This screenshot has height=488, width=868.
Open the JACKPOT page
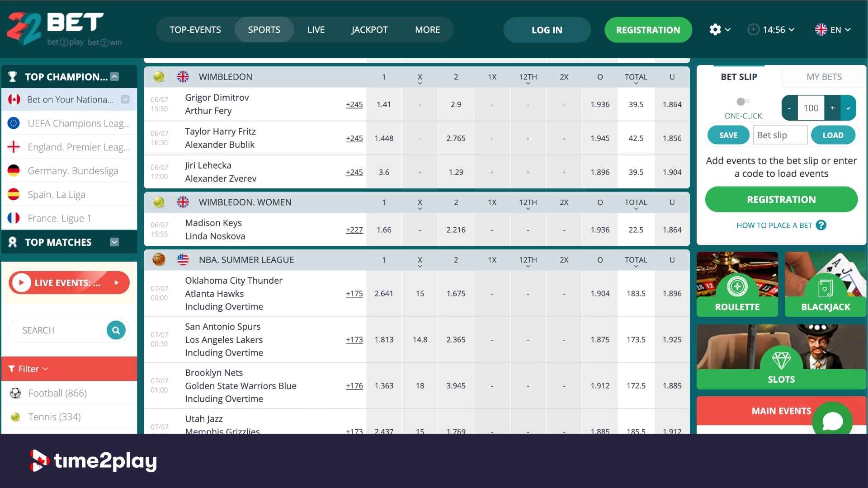click(x=370, y=30)
